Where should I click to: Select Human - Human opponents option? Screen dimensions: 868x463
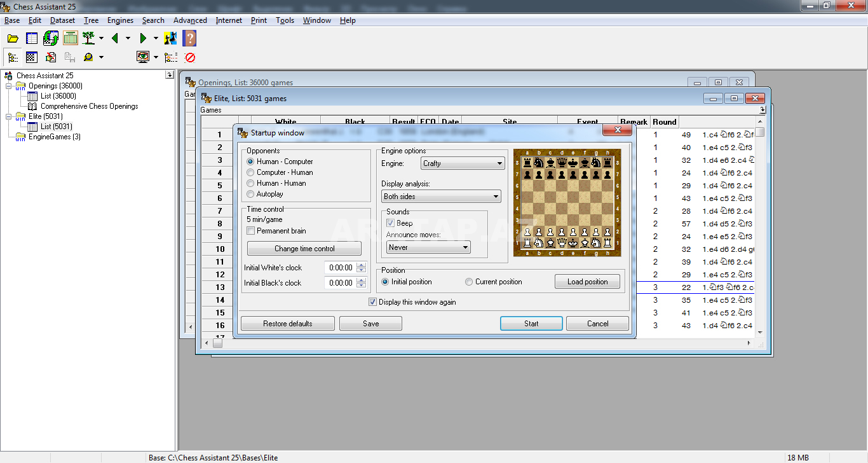coord(276,183)
